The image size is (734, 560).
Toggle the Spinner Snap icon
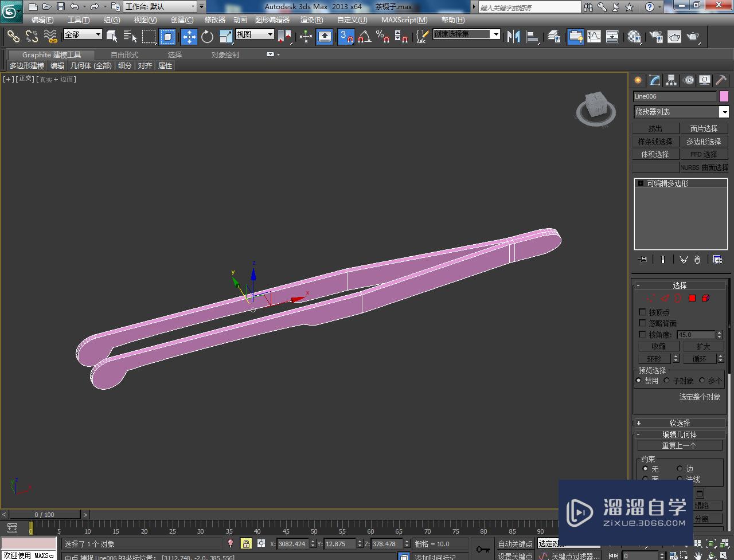(401, 37)
